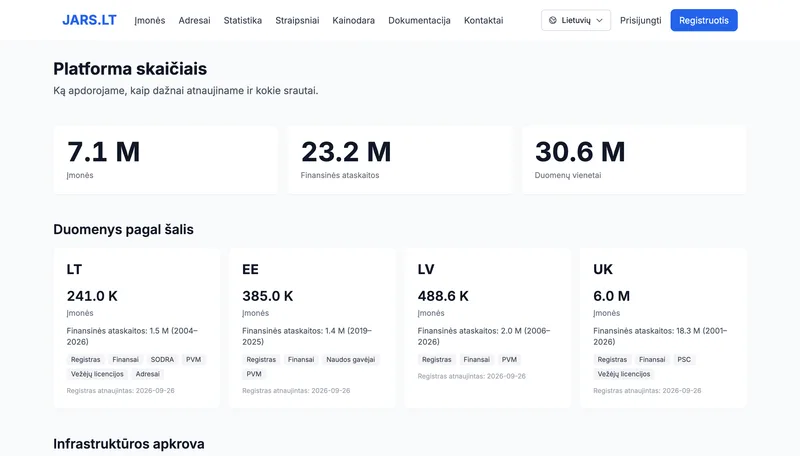Click the Infrastruktūros apkrova heading
This screenshot has height=456, width=800.
pyautogui.click(x=129, y=444)
